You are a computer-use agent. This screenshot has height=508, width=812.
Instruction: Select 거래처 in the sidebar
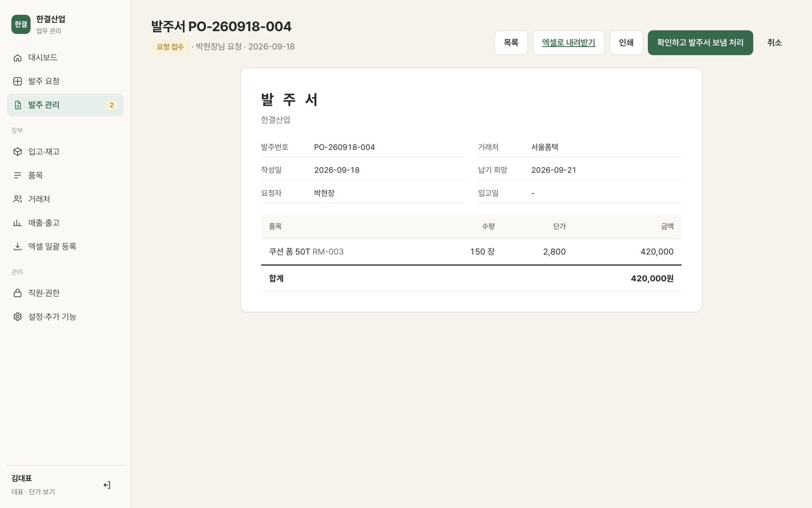[65, 199]
